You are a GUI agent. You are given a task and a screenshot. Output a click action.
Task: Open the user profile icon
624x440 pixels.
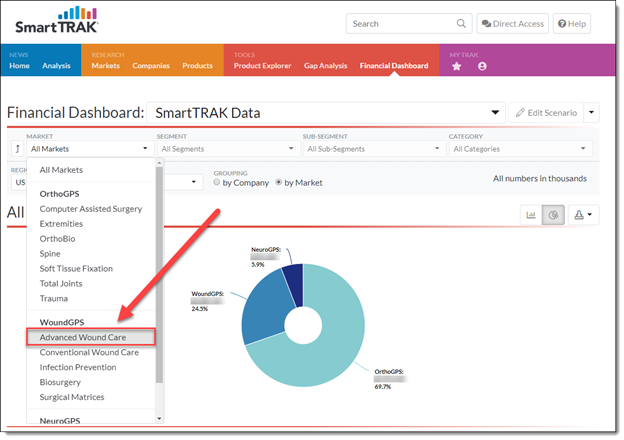coord(482,66)
